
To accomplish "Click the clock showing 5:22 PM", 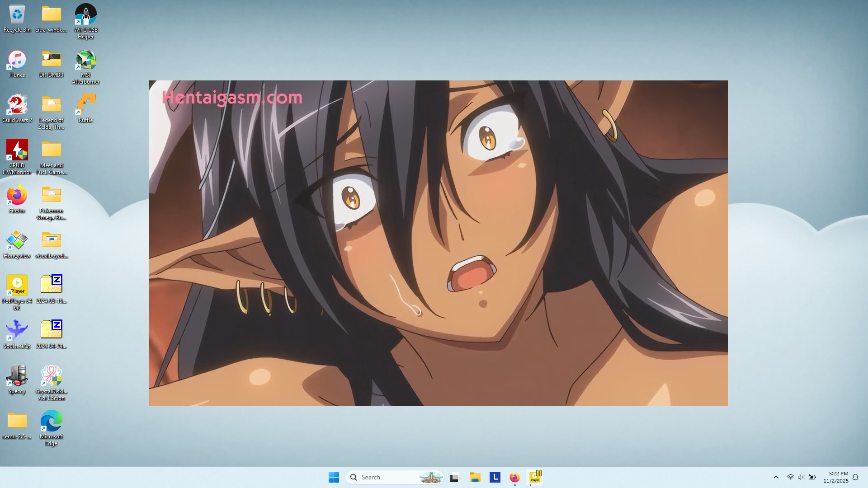I will 835,477.
